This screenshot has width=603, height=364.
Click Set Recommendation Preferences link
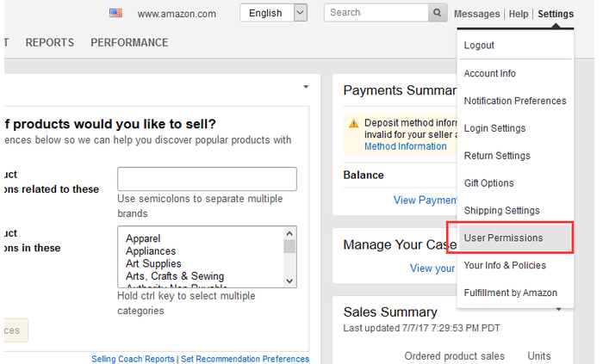[x=244, y=359]
